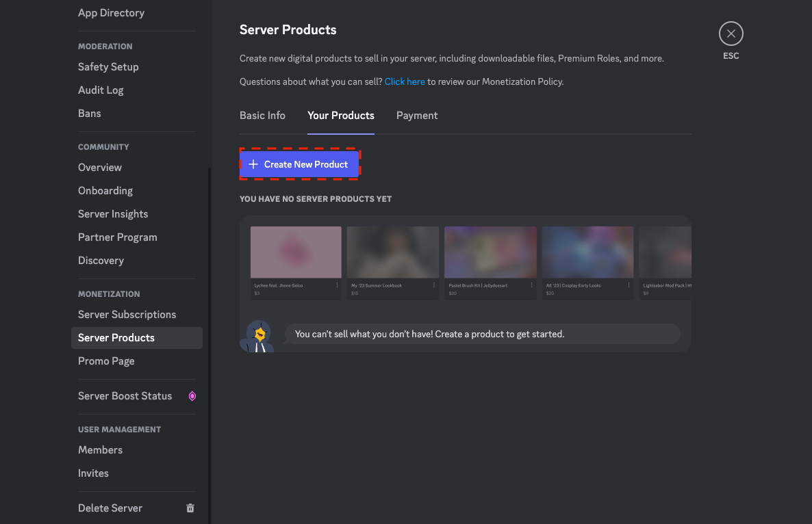Click the Create New Product button
Viewport: 812px width, 524px height.
pyautogui.click(x=299, y=164)
